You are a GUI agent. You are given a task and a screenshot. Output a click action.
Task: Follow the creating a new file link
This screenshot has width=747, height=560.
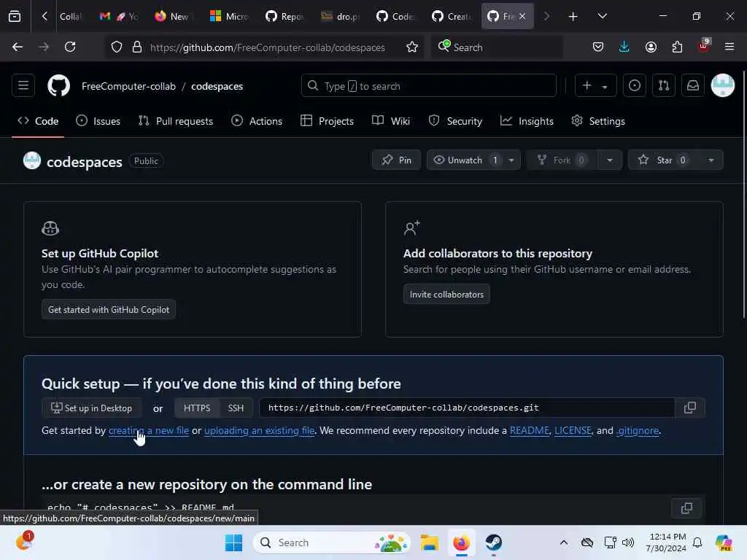point(149,430)
